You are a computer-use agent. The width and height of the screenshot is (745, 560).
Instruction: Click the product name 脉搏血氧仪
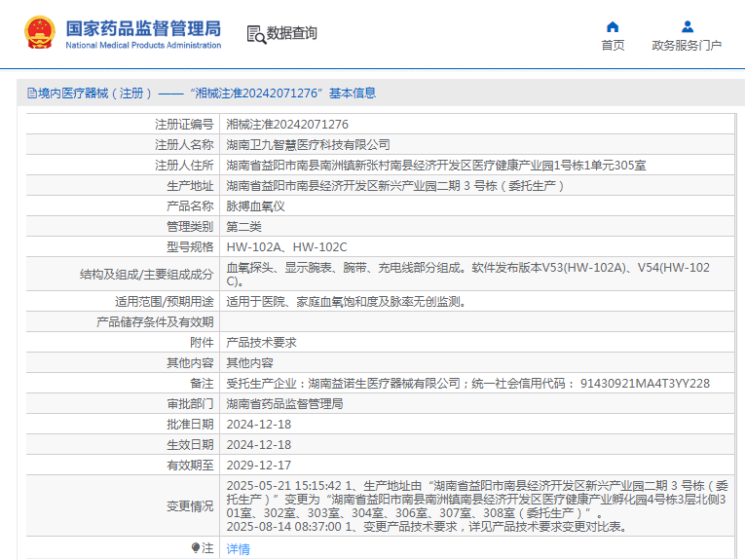coord(255,206)
